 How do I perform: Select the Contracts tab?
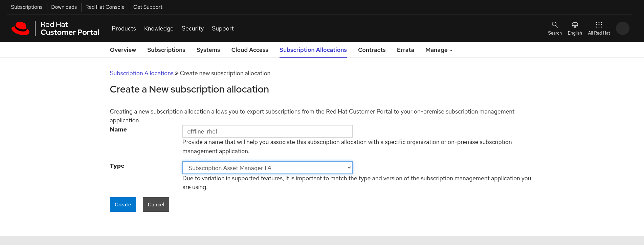coord(372,50)
